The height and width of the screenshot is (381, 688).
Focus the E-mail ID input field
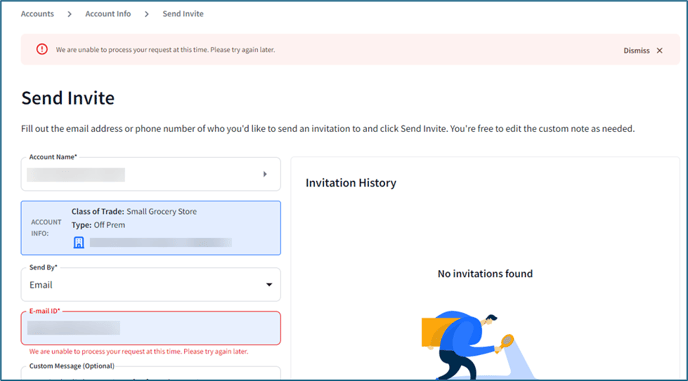point(150,328)
